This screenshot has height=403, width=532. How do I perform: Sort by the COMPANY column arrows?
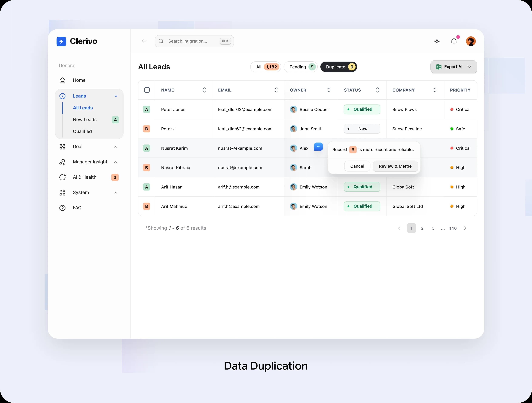click(435, 90)
